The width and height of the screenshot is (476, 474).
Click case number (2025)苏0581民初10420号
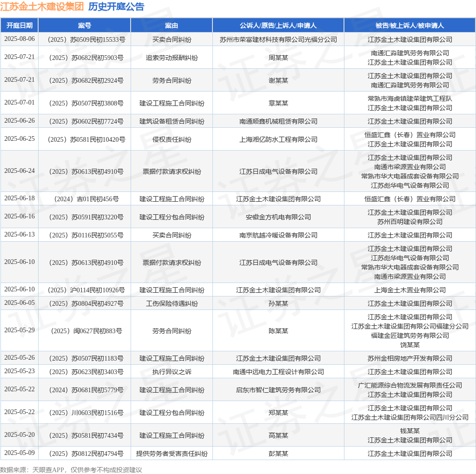click(x=86, y=139)
